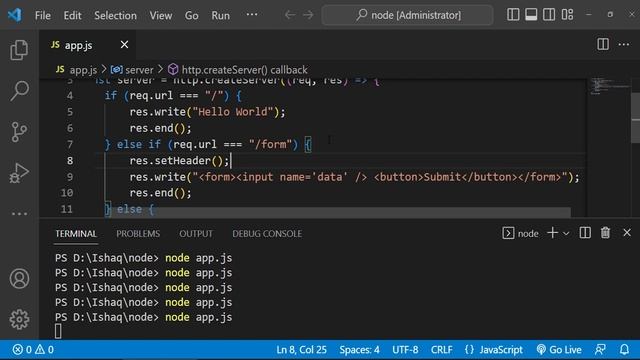Viewport: 640px width, 360px height.
Task: Close the terminal panel
Action: coord(627,233)
